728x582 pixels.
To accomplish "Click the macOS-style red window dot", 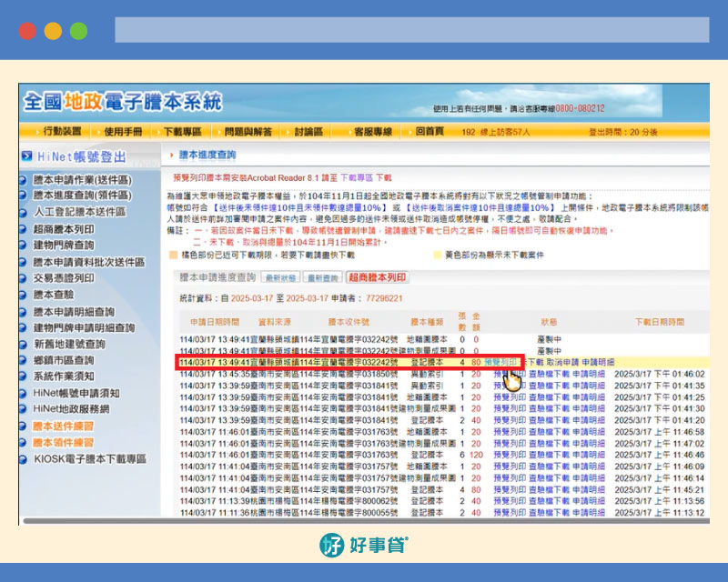I will [27, 30].
